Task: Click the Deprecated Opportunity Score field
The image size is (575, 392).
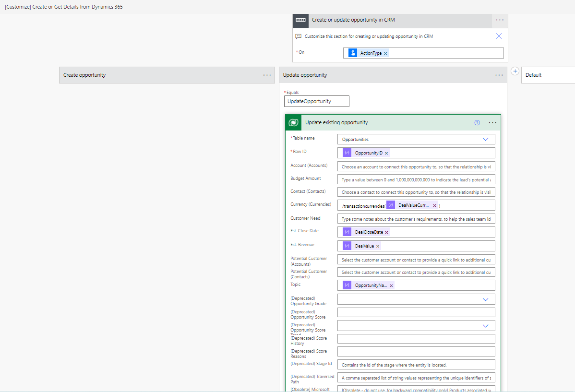Action: [416, 312]
